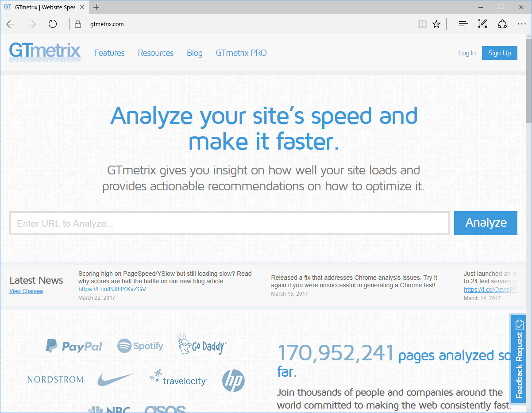Image resolution: width=532 pixels, height=413 pixels.
Task: Click Make a Web Note icon
Action: pyautogui.click(x=482, y=24)
